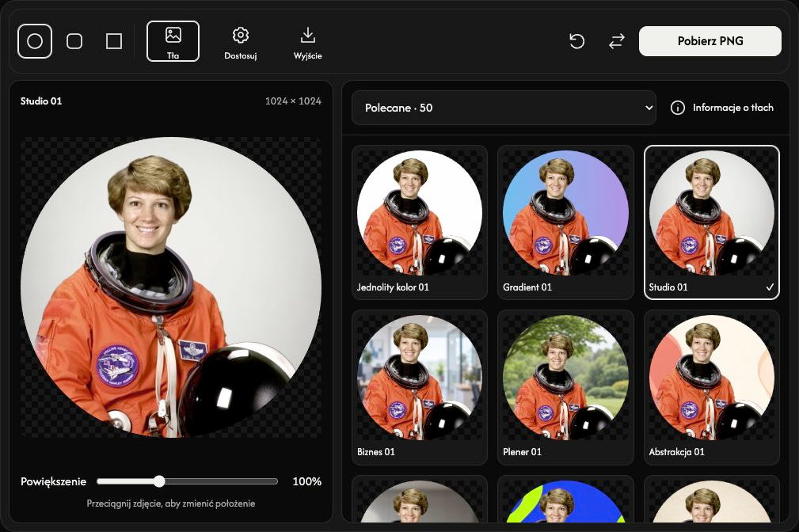Open Informacje o tłach info link
The width and height of the screenshot is (799, 532).
coord(722,108)
